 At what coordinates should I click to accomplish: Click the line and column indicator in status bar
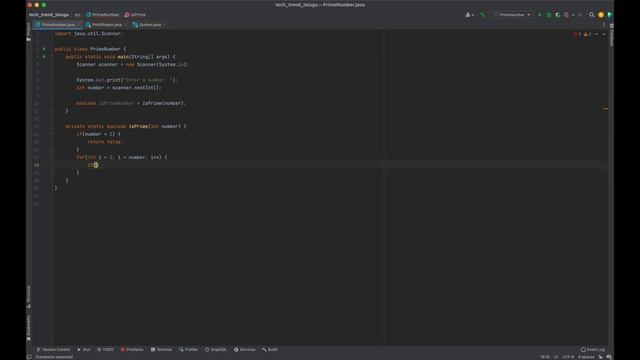(545, 357)
